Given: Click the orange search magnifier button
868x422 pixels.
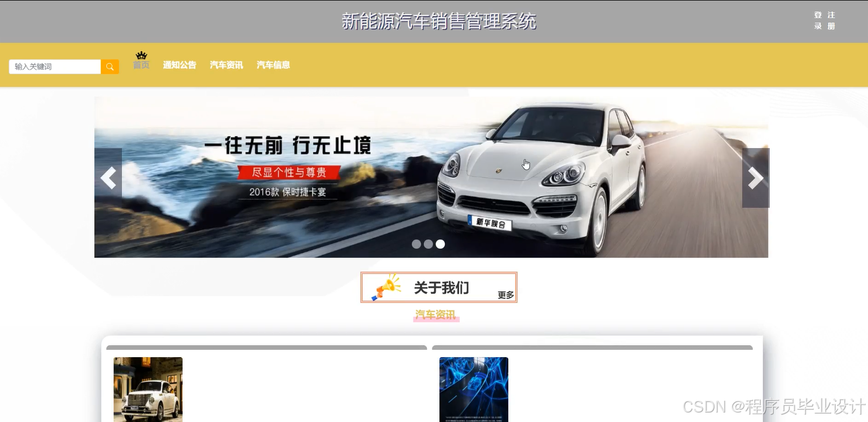Looking at the screenshot, I should click(110, 67).
